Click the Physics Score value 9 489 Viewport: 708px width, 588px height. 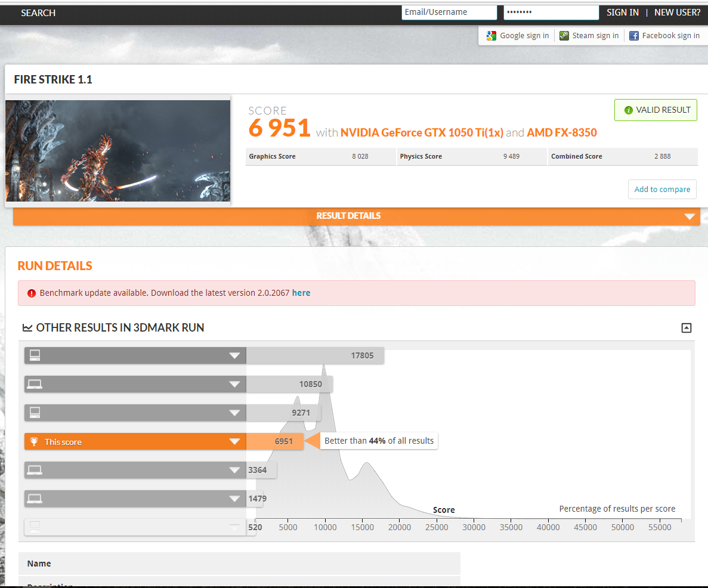pyautogui.click(x=511, y=156)
